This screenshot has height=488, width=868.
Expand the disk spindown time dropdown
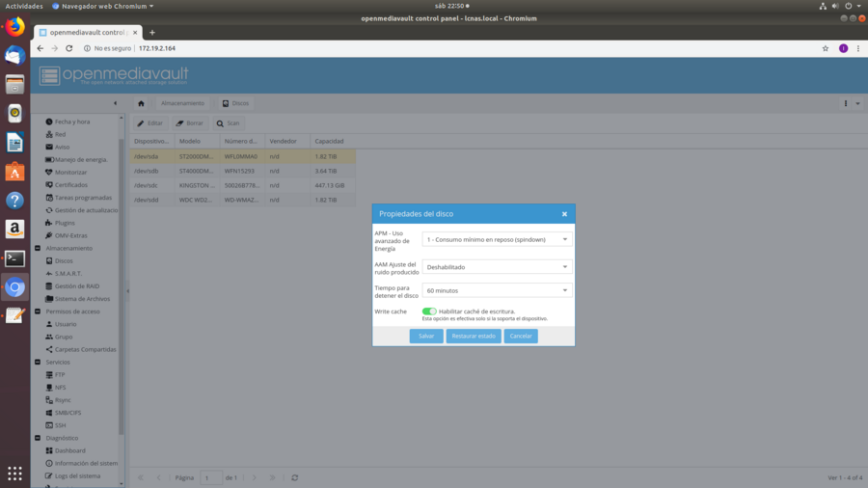pyautogui.click(x=497, y=290)
